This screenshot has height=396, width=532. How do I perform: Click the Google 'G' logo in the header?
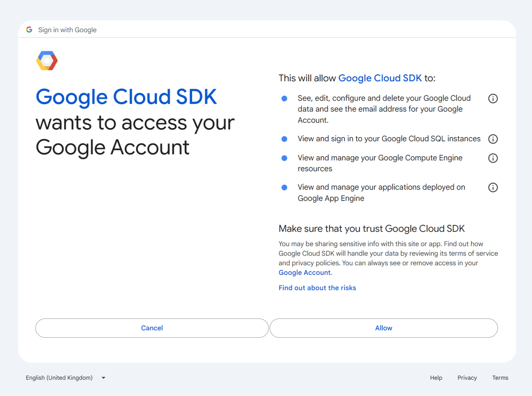(29, 30)
